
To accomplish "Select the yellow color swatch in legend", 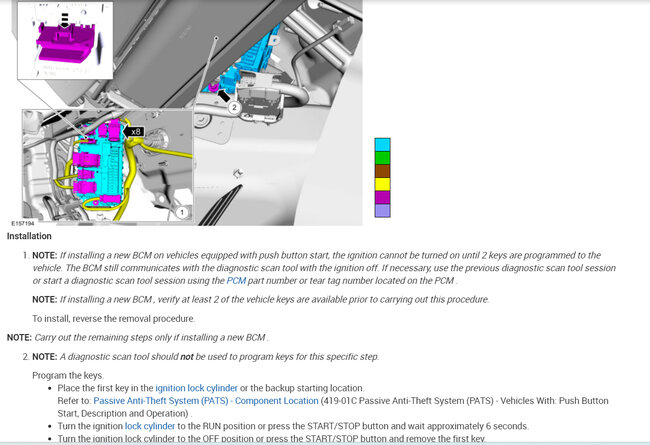I will point(382,184).
